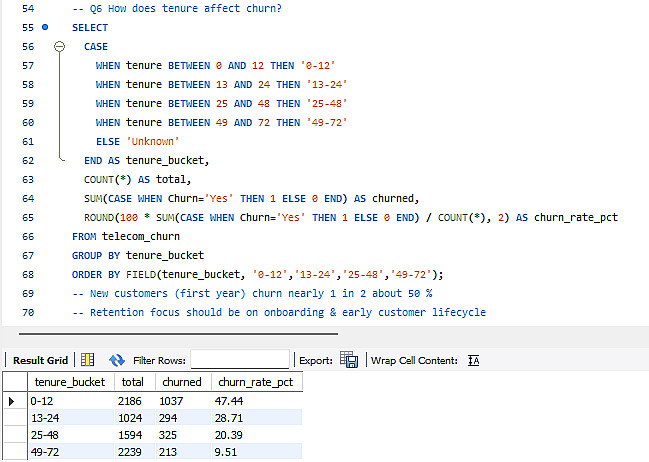Click the telecom_churn table name in query
This screenshot has width=649, height=462.
coord(141,236)
